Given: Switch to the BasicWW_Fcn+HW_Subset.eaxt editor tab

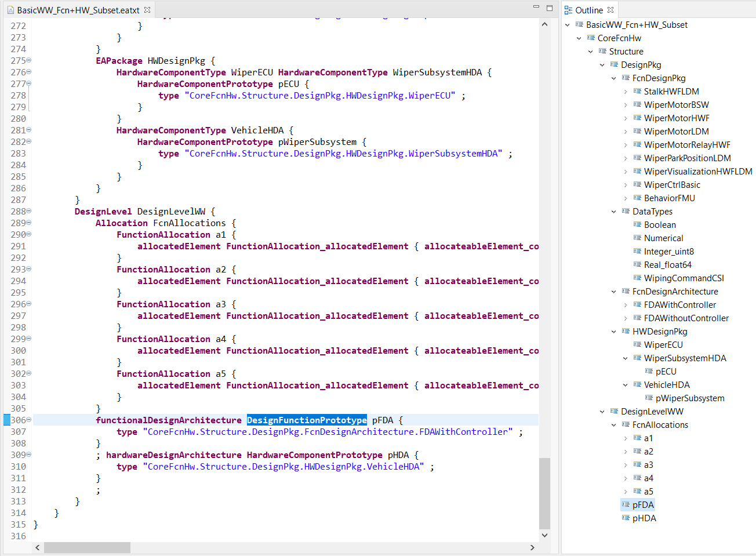Looking at the screenshot, I should [78, 10].
